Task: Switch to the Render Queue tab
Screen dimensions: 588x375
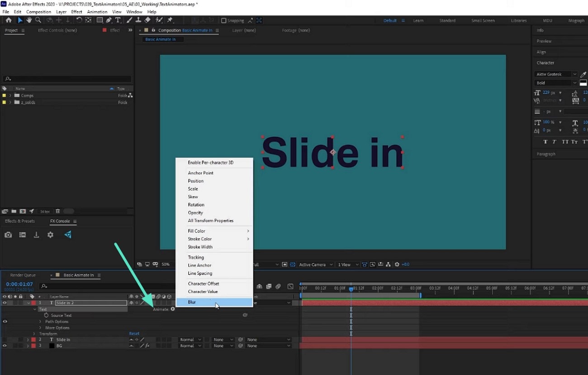Action: (x=23, y=275)
